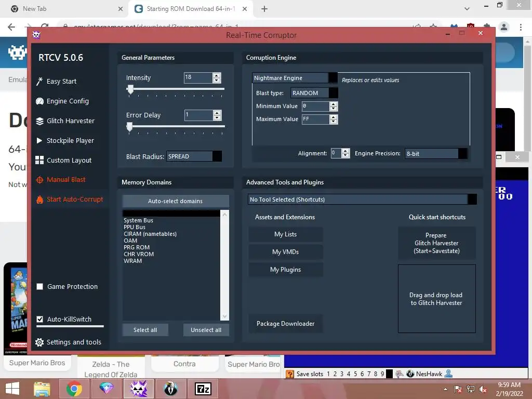
Task: Click the Error Delay value stepper
Action: [x=217, y=115]
